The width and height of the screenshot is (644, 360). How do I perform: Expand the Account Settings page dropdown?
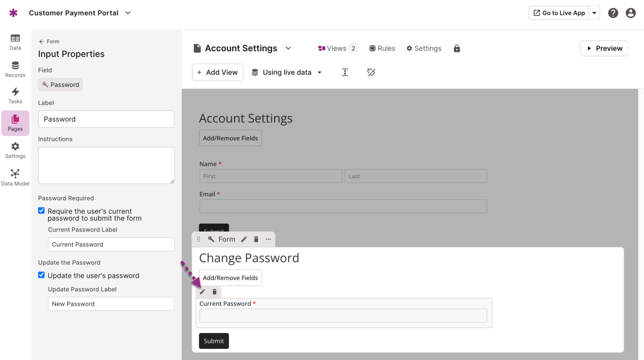pyautogui.click(x=289, y=48)
